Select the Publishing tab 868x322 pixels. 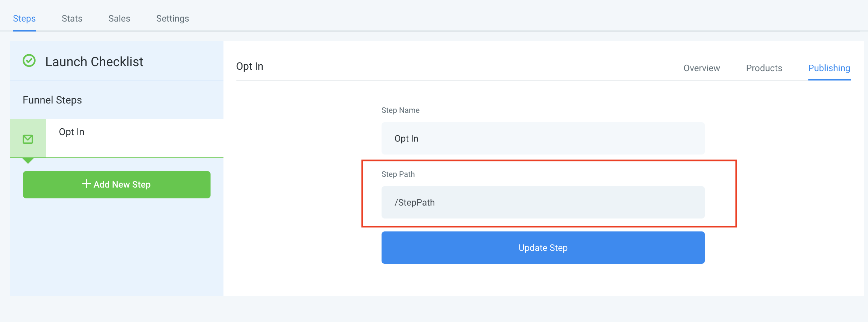click(829, 68)
